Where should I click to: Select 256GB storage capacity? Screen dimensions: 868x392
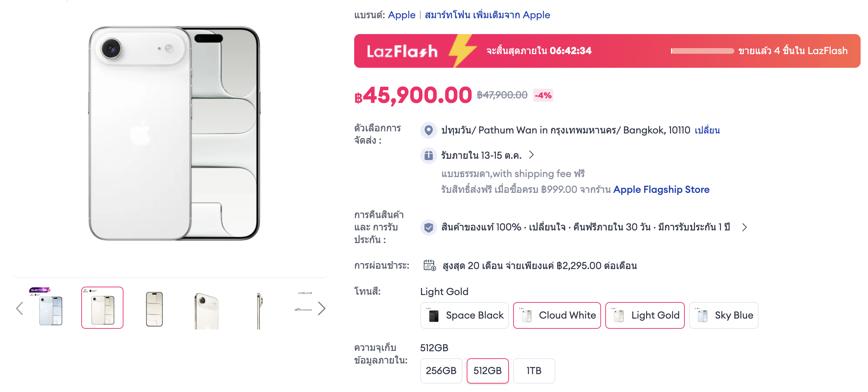(441, 371)
